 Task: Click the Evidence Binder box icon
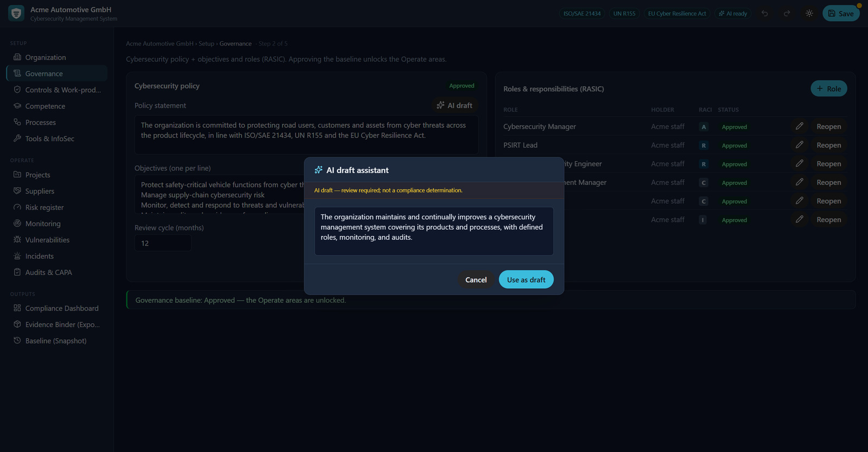point(17,324)
